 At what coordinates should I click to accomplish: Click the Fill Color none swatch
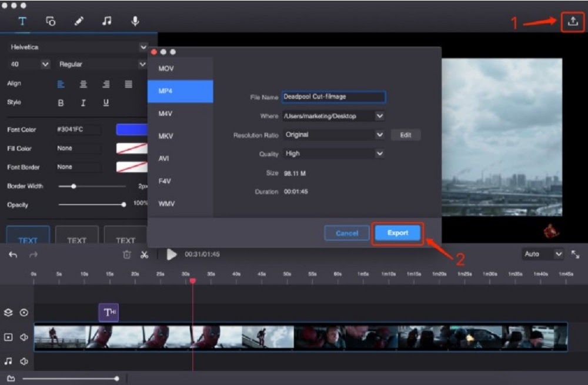tap(132, 148)
